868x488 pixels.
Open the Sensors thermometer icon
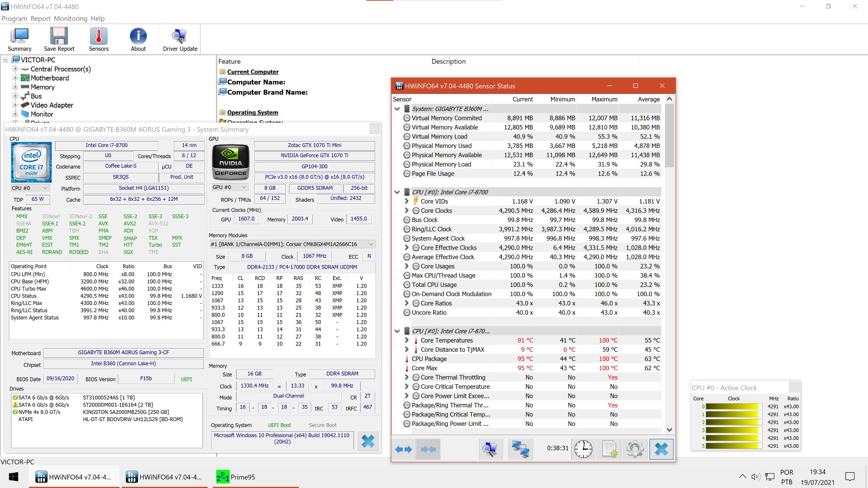tap(99, 39)
